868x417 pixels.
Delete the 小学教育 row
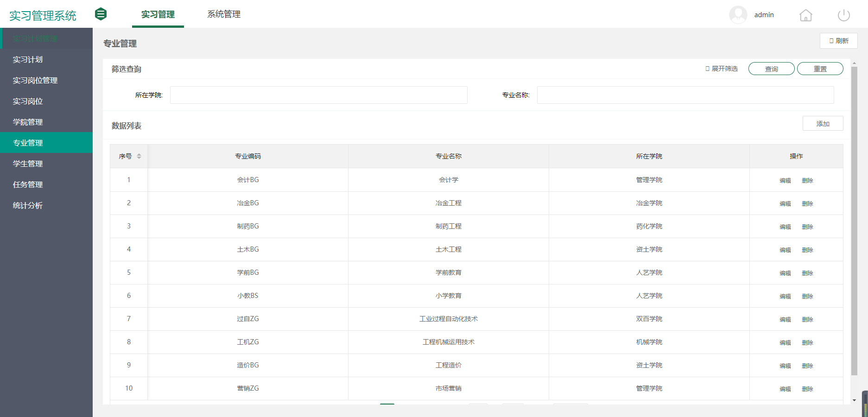(x=807, y=296)
